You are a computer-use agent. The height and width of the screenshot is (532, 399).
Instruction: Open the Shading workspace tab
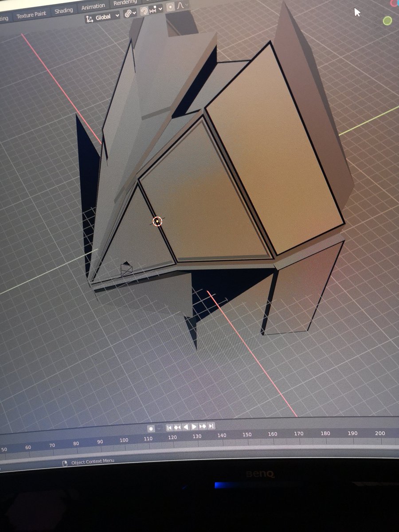pos(64,10)
